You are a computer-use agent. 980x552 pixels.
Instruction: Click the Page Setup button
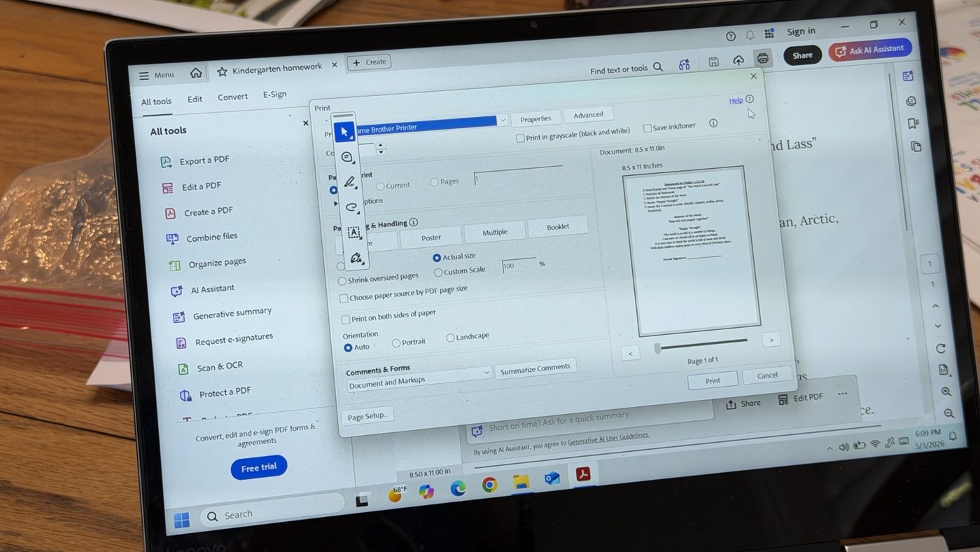366,416
